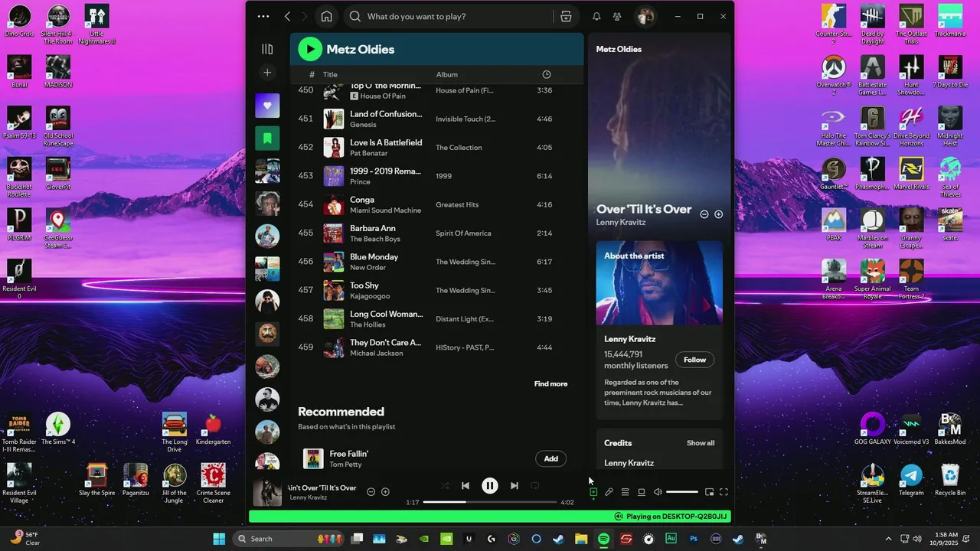Mute the volume speaker icon
Viewport: 980px width, 551px height.
658,492
